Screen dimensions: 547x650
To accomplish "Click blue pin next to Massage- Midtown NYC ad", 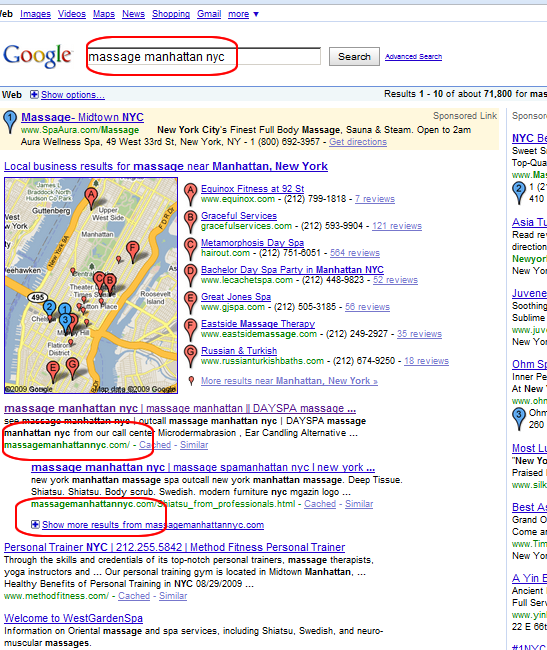I will [x=10, y=122].
